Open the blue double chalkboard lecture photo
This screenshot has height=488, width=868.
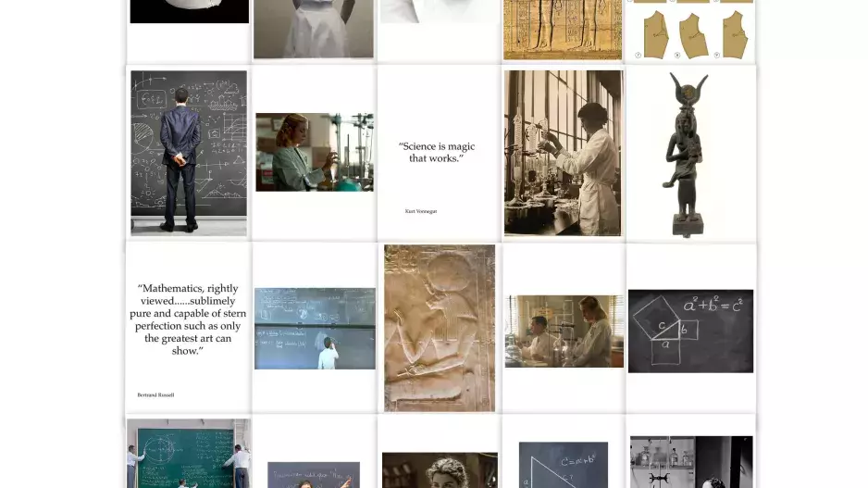(315, 329)
